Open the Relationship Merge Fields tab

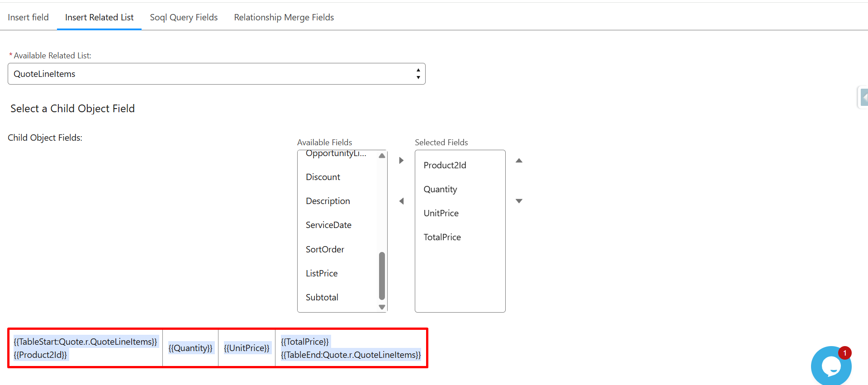coord(284,17)
